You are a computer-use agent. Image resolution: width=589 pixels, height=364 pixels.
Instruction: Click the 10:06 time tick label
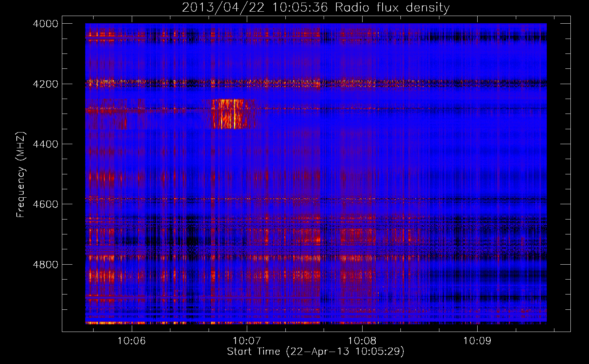(x=131, y=341)
